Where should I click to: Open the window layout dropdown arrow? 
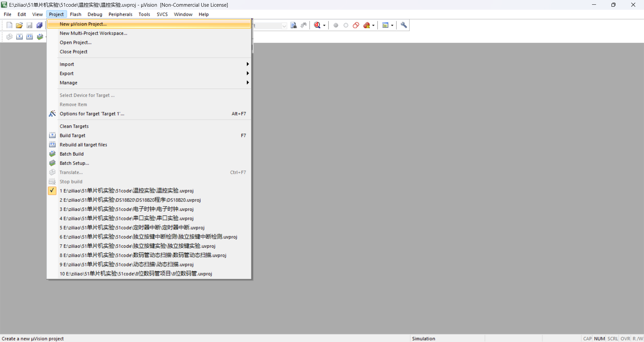[392, 25]
